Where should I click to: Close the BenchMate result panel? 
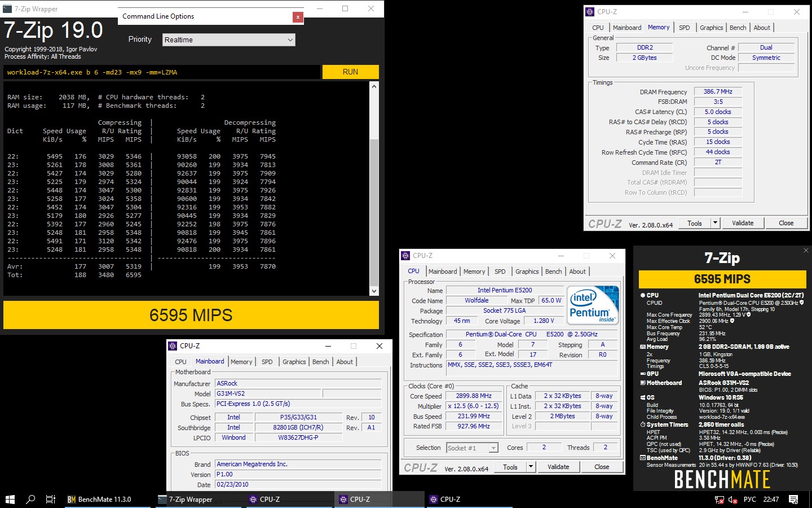point(806,250)
